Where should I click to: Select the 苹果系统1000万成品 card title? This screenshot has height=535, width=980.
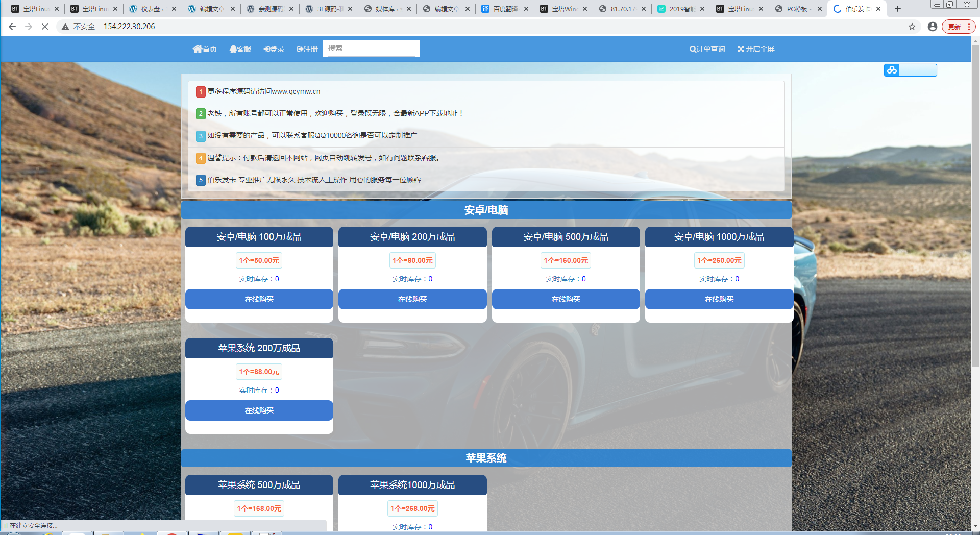[x=412, y=485]
